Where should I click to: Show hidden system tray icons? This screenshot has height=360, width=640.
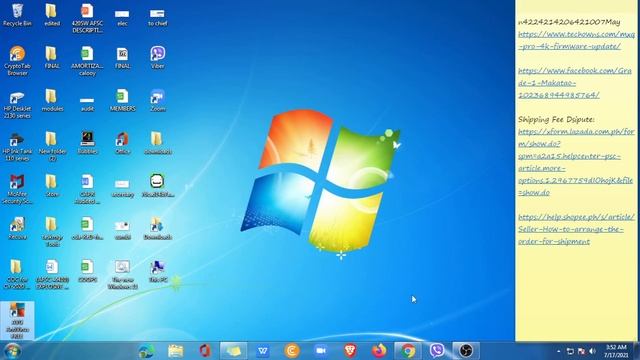click(558, 351)
